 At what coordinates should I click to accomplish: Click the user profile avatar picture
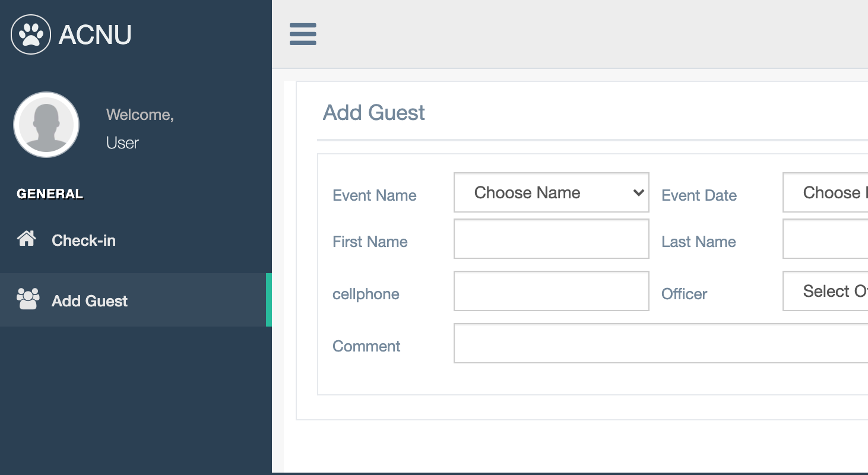pos(46,125)
